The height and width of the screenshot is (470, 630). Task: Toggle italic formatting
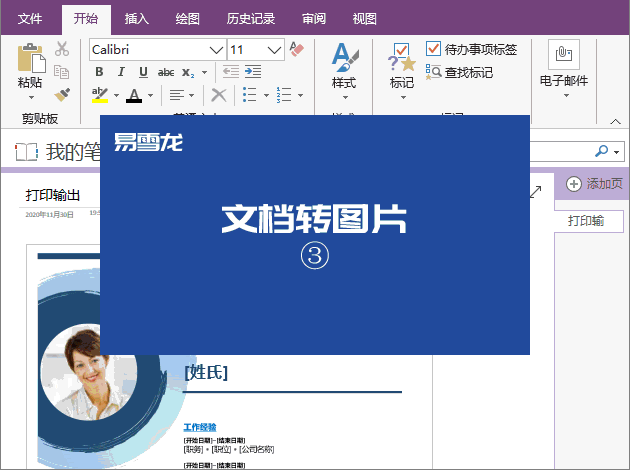point(121,72)
